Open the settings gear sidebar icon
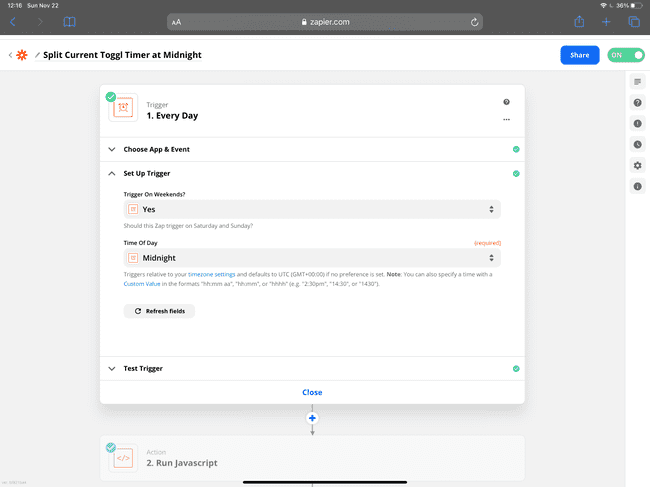The width and height of the screenshot is (650, 487). [638, 165]
